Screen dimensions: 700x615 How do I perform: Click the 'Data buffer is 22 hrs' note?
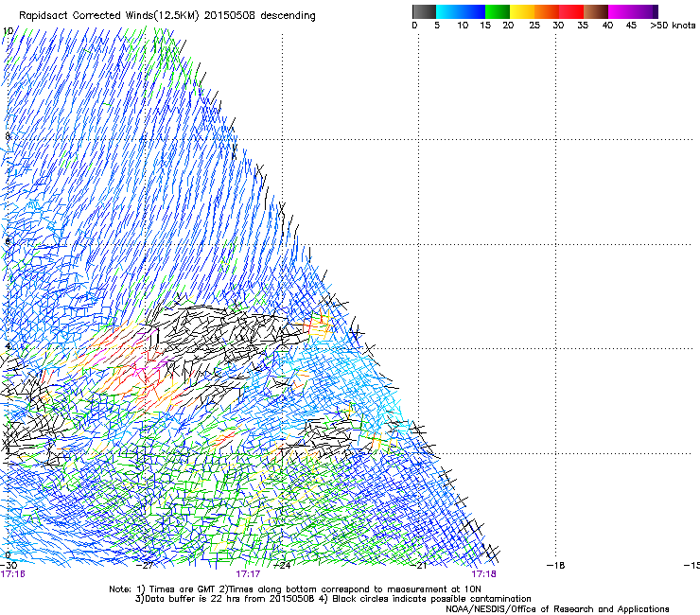pos(333,599)
